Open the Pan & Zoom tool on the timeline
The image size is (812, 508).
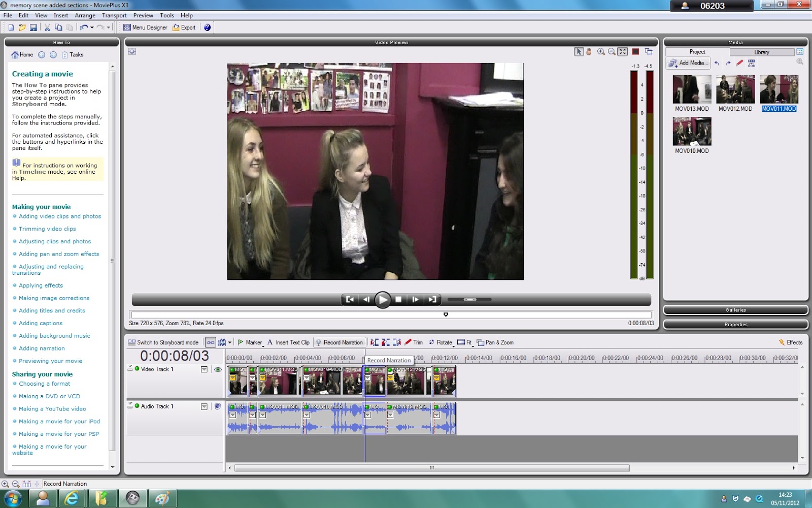(499, 342)
